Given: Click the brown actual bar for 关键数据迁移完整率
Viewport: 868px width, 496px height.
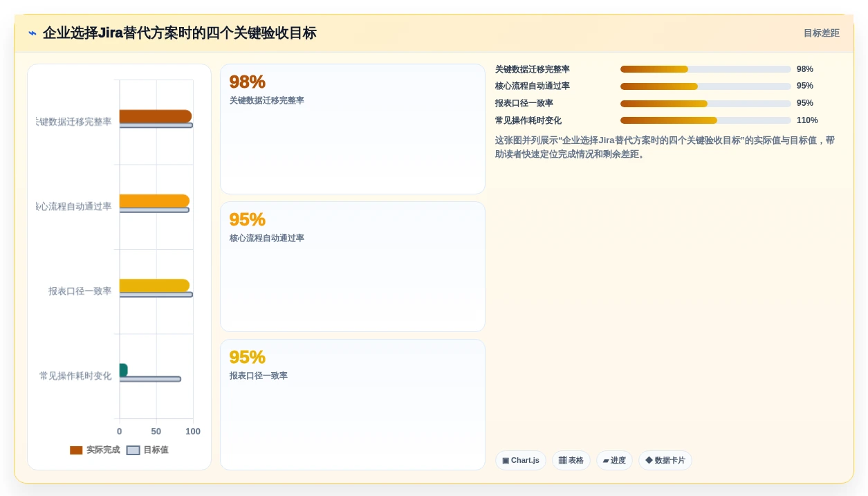Looking at the screenshot, I should pyautogui.click(x=156, y=116).
